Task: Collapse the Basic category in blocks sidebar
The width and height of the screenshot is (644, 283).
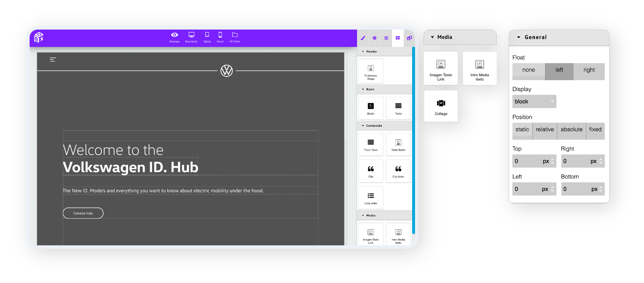Action: (384, 89)
